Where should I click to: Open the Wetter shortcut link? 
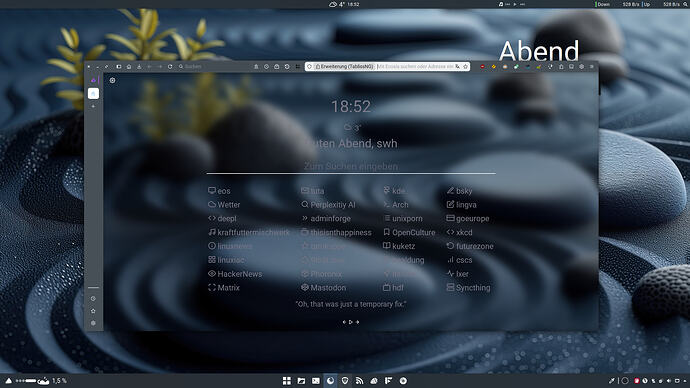tap(224, 205)
